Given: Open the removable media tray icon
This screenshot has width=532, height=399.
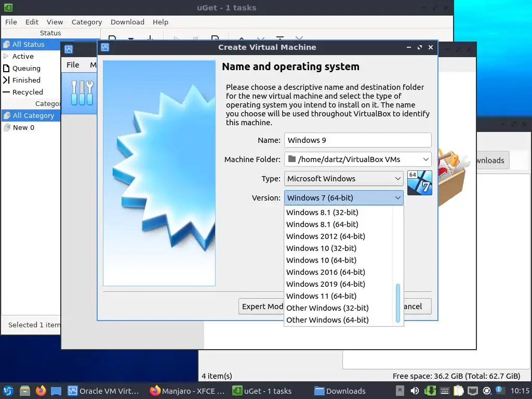Looking at the screenshot, I should 400,391.
